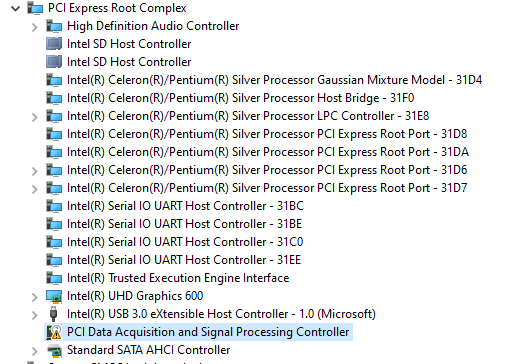Expand the Intel UHD Graphics 600 node

34,297
